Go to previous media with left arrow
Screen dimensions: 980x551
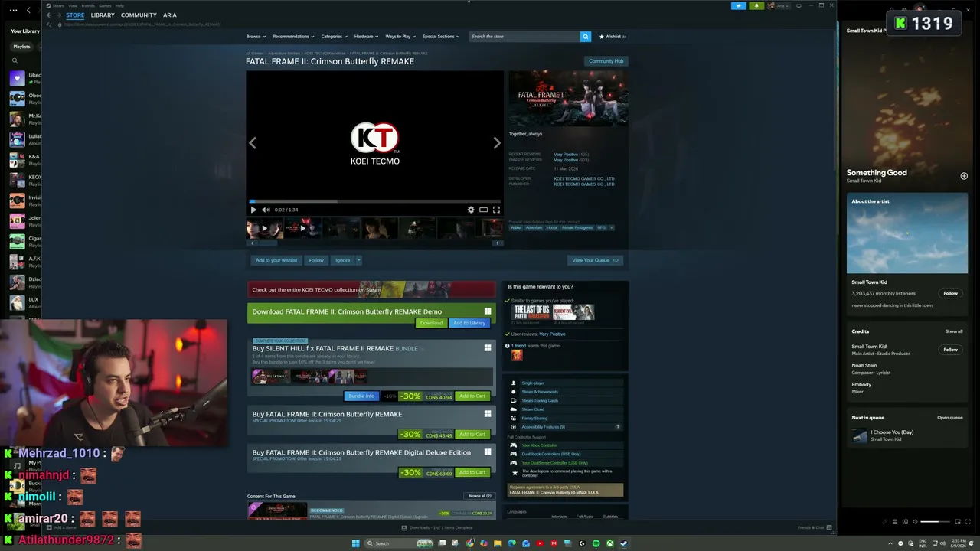point(253,142)
